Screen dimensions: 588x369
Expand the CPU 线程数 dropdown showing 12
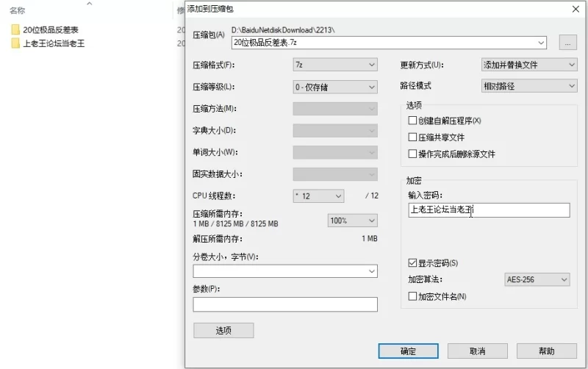pos(318,196)
